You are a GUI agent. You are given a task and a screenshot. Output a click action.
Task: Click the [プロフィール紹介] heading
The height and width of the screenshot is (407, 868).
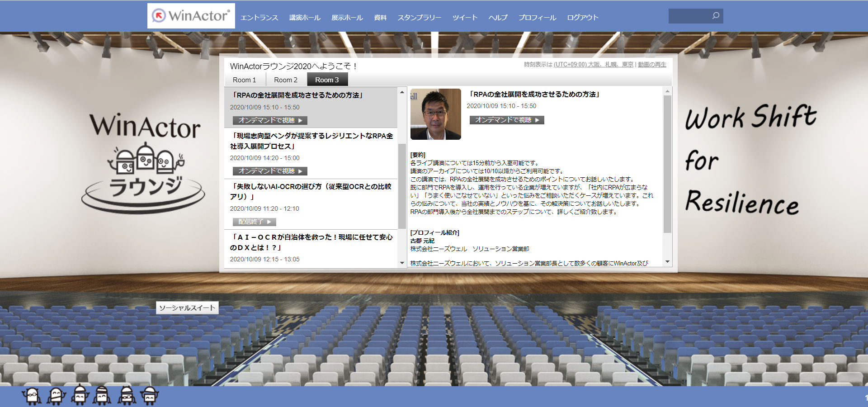point(434,233)
